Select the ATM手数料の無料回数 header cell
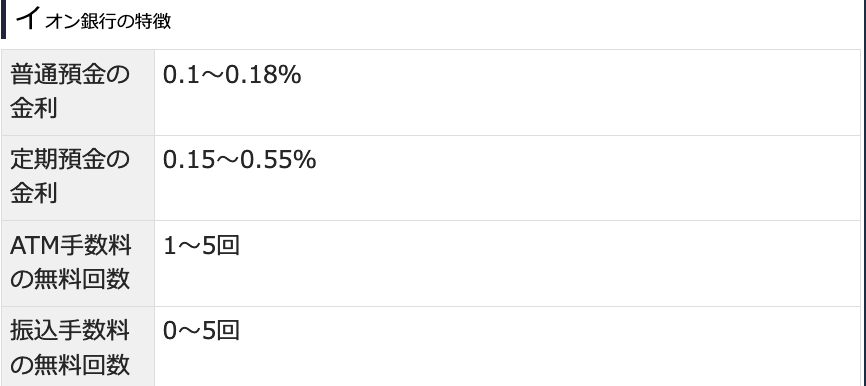 point(78,263)
